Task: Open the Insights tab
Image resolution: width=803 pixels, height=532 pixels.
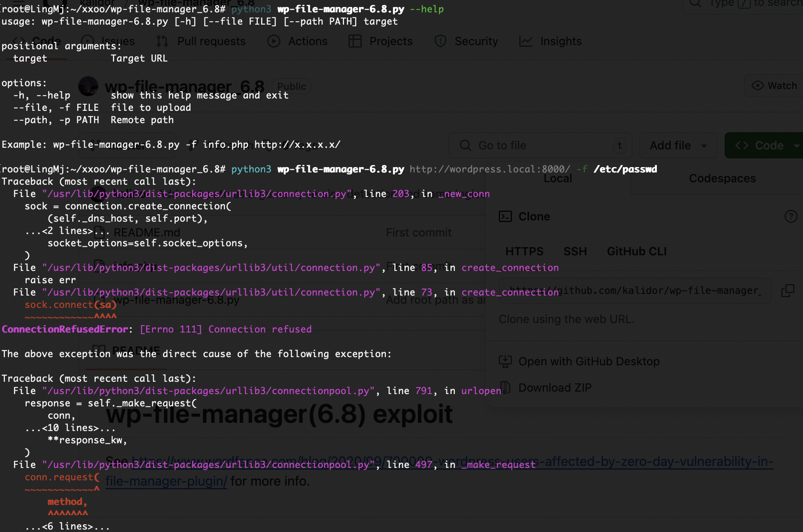Action: click(x=551, y=41)
